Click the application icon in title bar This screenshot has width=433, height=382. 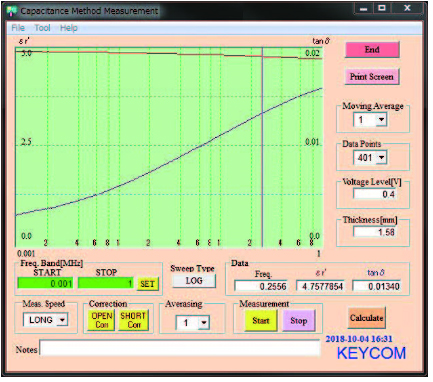pyautogui.click(x=12, y=11)
